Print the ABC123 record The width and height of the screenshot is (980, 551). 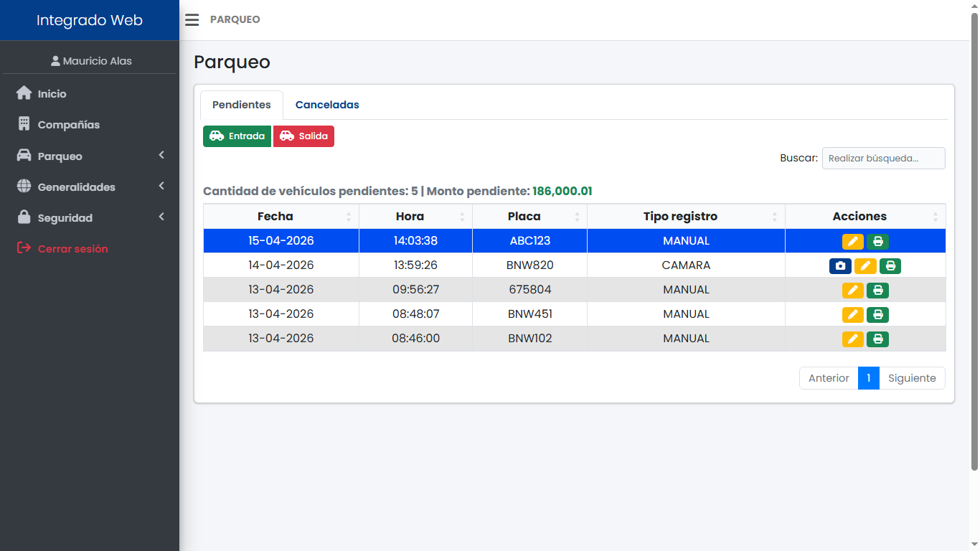tap(877, 241)
